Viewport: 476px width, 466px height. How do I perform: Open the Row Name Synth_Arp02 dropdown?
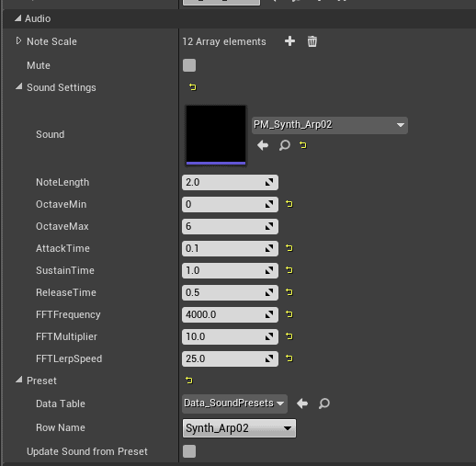239,428
